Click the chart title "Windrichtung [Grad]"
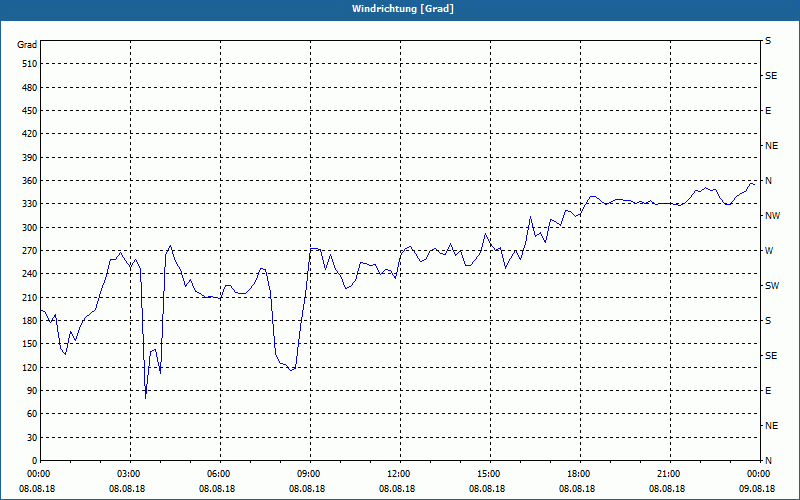Image resolution: width=800 pixels, height=500 pixels. tap(403, 9)
